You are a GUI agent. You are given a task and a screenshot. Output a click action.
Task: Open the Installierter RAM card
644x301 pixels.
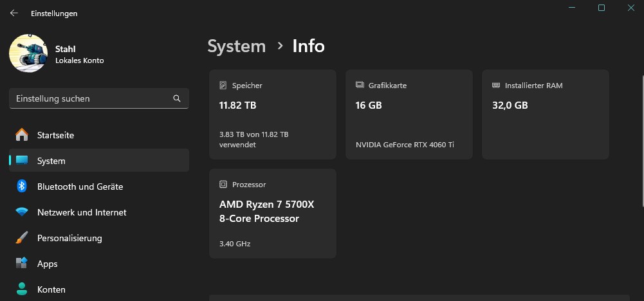coord(545,114)
